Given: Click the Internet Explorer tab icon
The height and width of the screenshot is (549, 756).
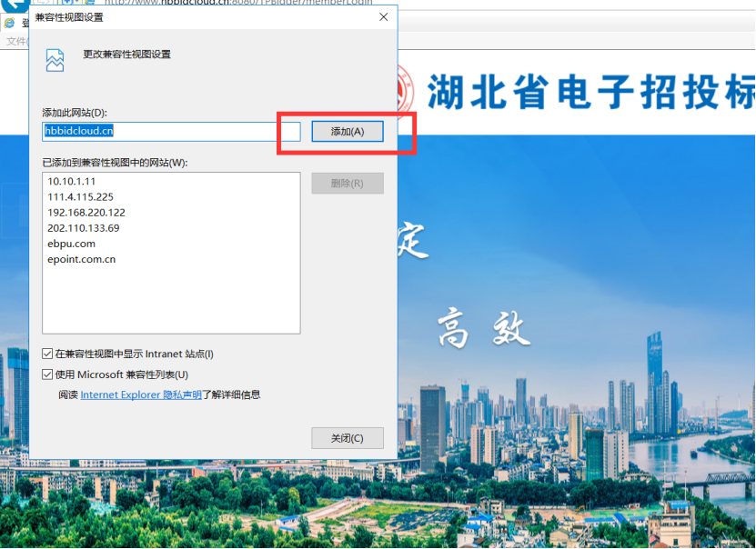Looking at the screenshot, I should pyautogui.click(x=10, y=24).
